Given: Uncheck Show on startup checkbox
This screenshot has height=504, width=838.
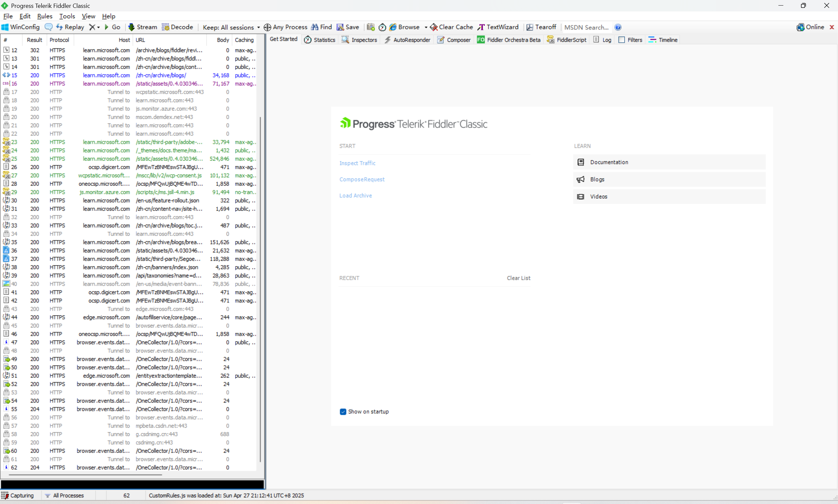Looking at the screenshot, I should [x=343, y=412].
